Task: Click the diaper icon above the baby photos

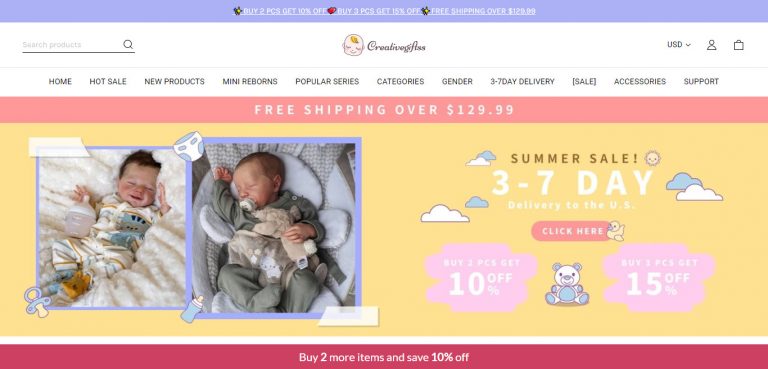Action: (x=189, y=146)
